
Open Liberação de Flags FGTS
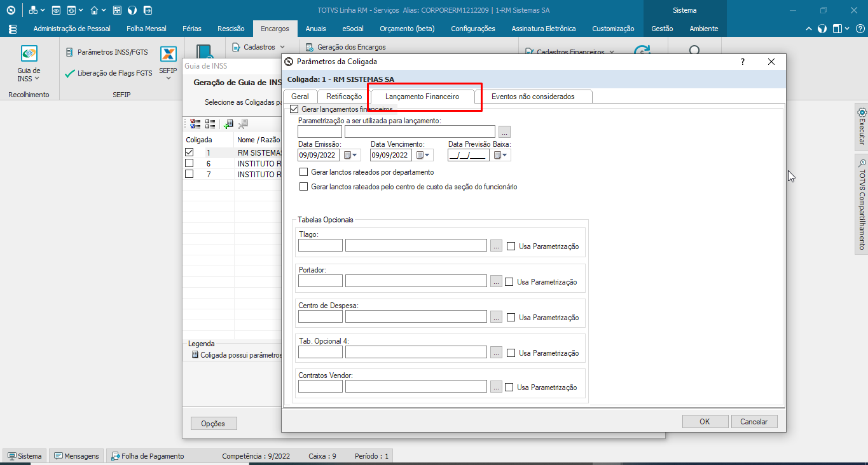point(109,73)
